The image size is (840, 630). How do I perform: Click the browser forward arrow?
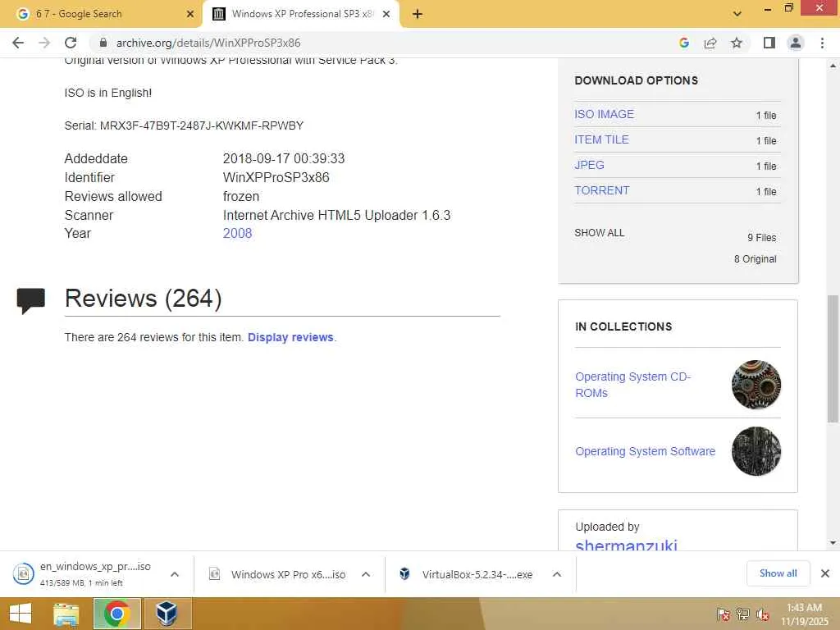click(x=44, y=43)
